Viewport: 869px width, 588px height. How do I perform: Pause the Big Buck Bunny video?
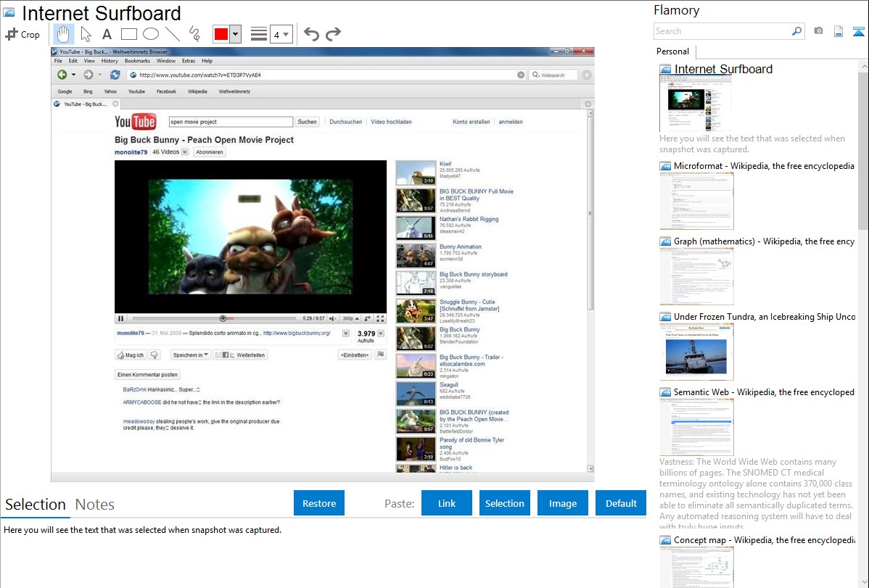point(121,319)
